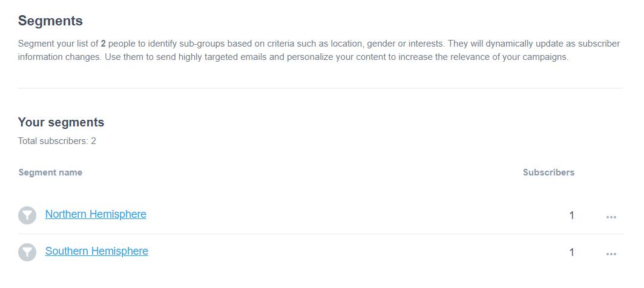Select the Southern Hemisphere subscriber count
This screenshot has width=644, height=288.
tap(571, 252)
